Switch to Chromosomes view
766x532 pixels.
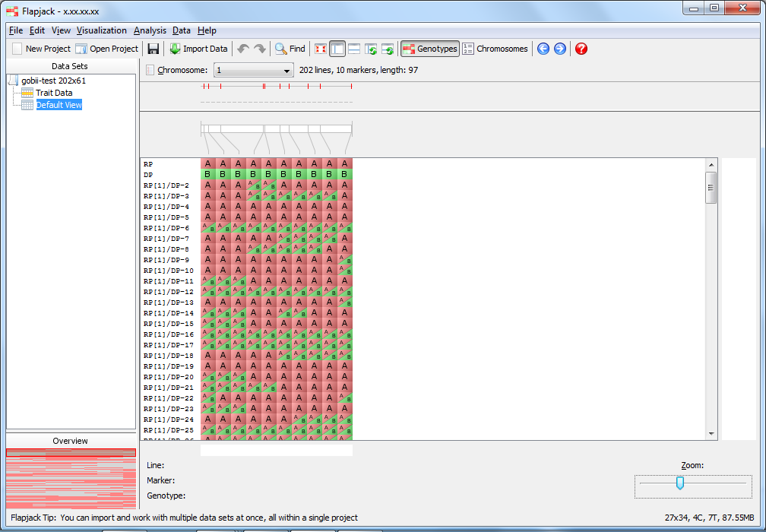click(x=495, y=49)
